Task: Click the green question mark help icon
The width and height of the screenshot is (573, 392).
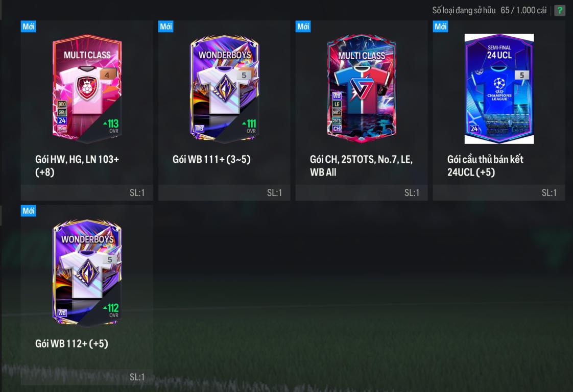Action: [x=559, y=10]
